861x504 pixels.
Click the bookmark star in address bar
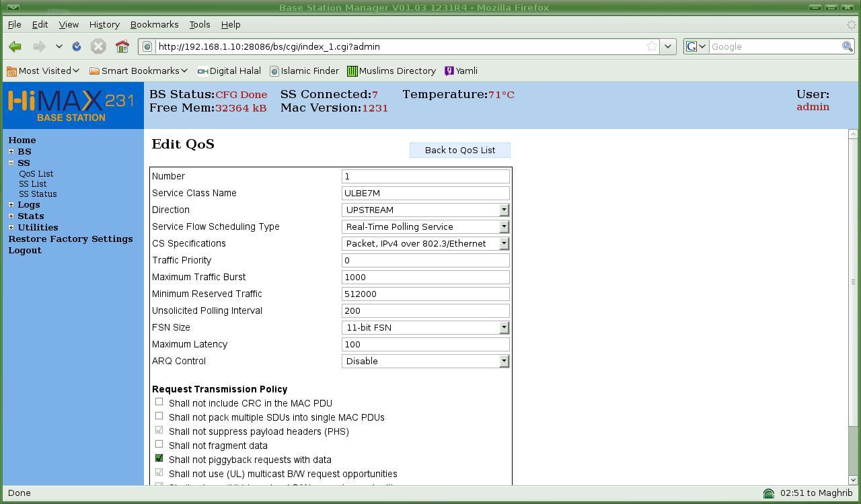(x=651, y=46)
